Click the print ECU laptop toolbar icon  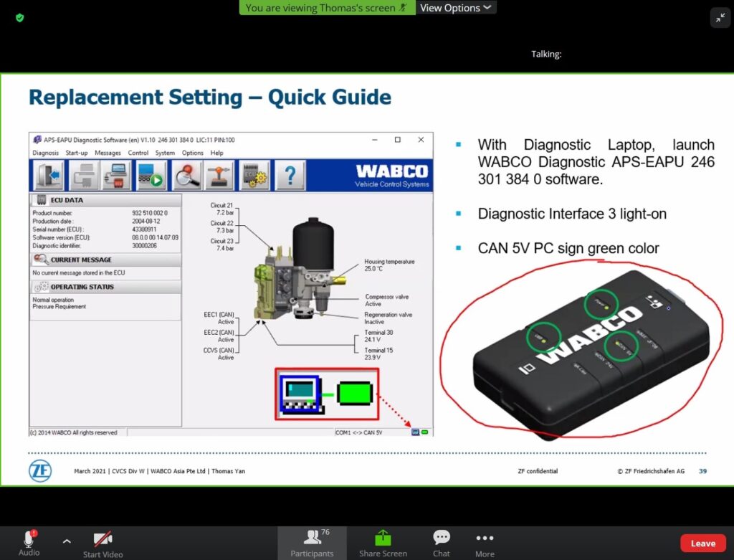pyautogui.click(x=115, y=176)
